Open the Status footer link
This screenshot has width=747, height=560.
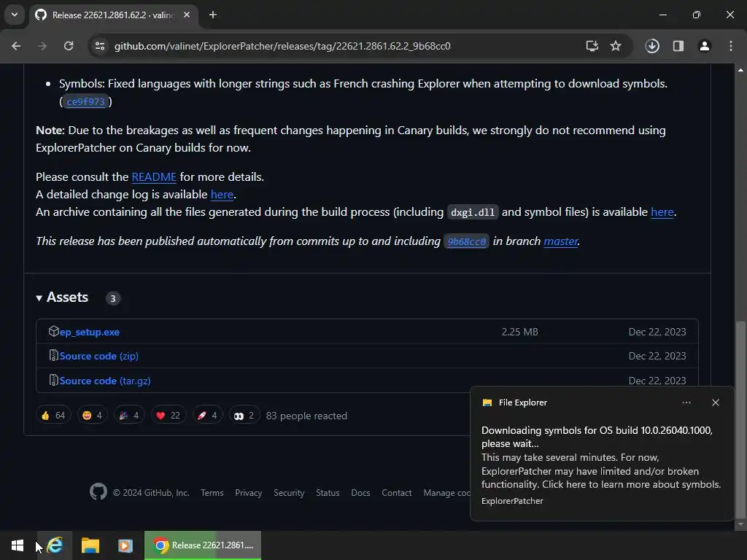click(x=328, y=493)
